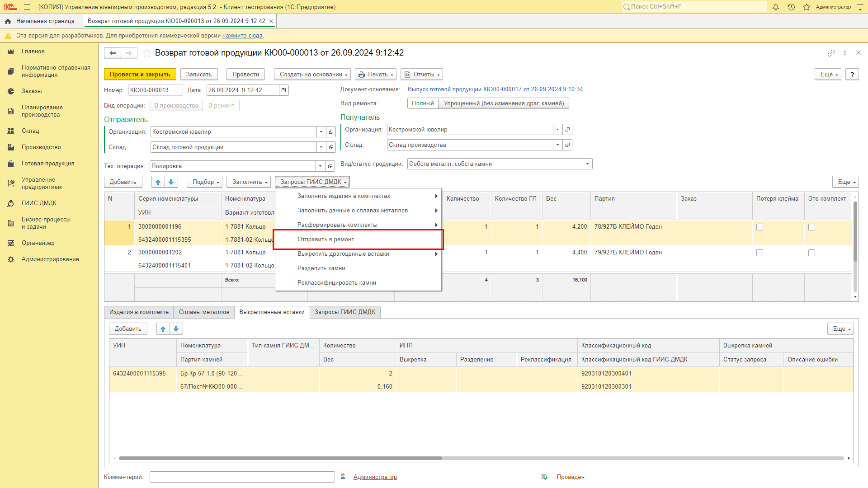
Task: Click the global search field
Action: click(694, 7)
